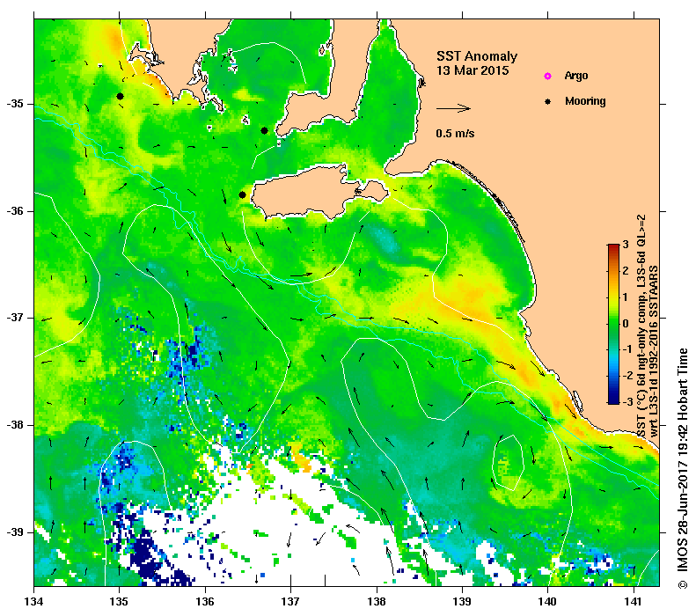Image resolution: width=696 pixels, height=616 pixels.
Task: Click the latitude label '-38'
Action: point(15,425)
